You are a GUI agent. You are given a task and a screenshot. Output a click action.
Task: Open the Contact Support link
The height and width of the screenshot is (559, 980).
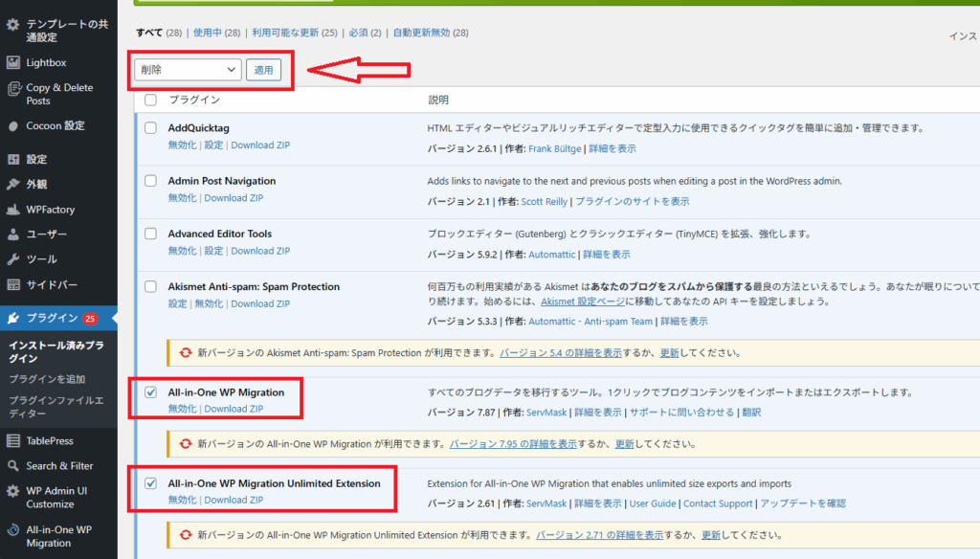[718, 503]
